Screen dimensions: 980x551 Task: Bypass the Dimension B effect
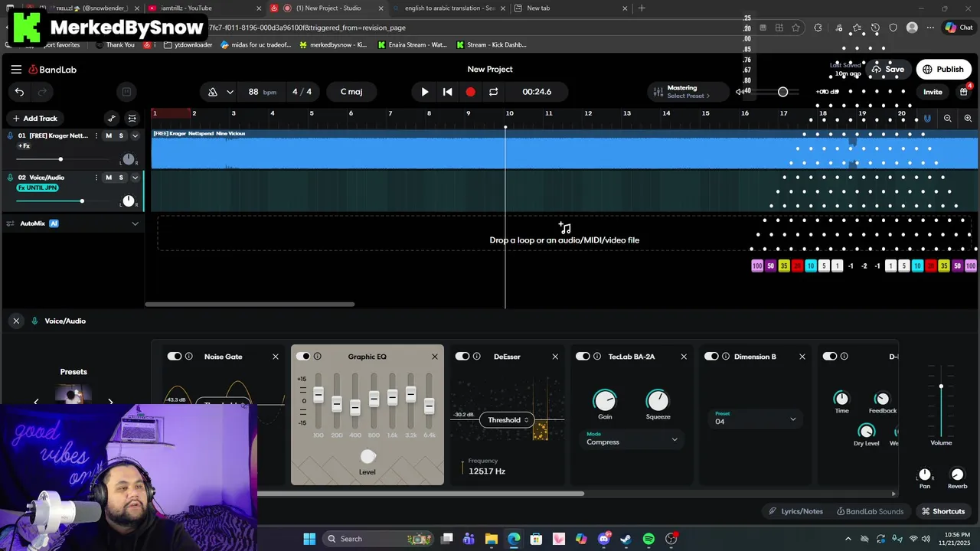[x=712, y=357]
